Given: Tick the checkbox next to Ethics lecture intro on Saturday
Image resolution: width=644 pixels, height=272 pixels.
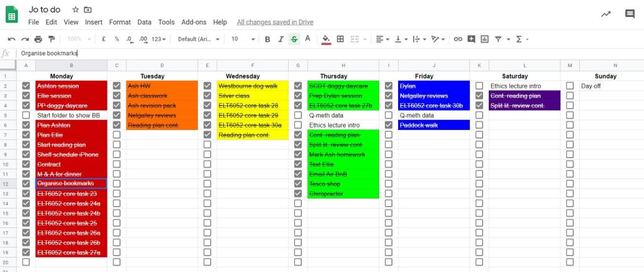Looking at the screenshot, I should 479,86.
